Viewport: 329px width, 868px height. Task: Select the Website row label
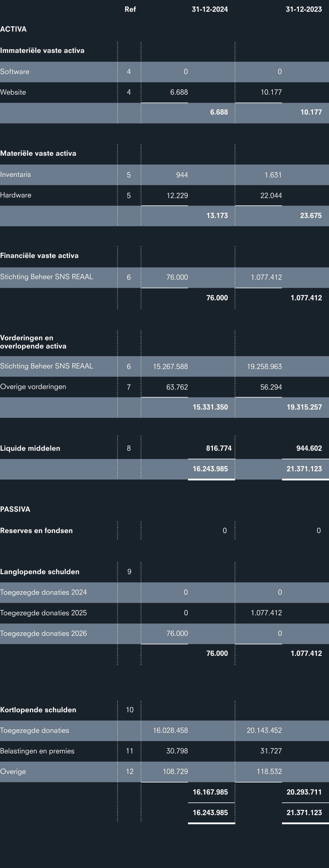(x=13, y=92)
